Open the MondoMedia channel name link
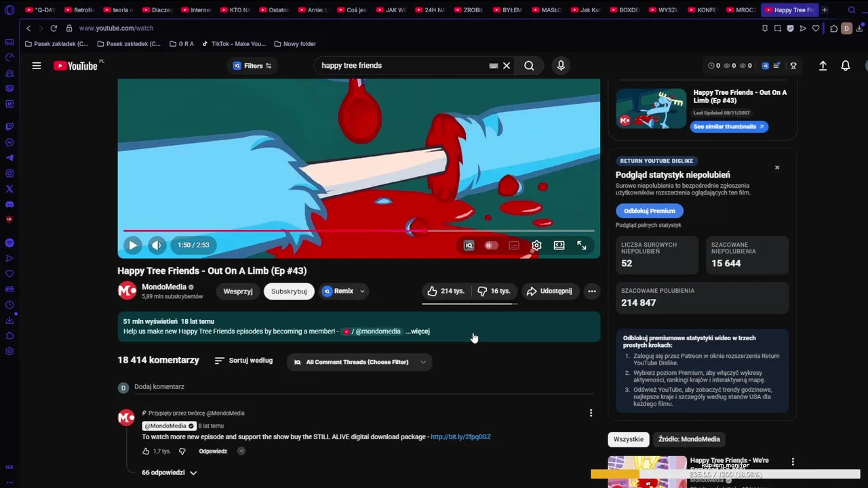 point(164,287)
